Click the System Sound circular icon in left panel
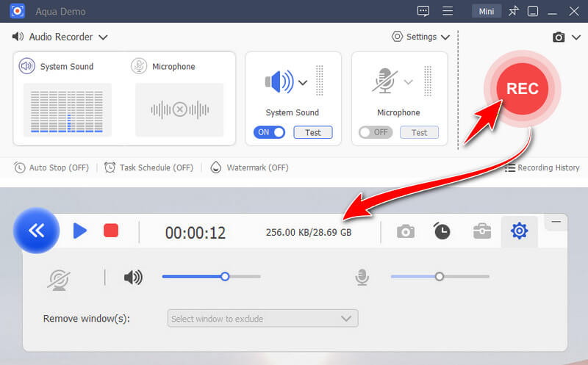Image resolution: width=588 pixels, height=365 pixels. click(27, 66)
